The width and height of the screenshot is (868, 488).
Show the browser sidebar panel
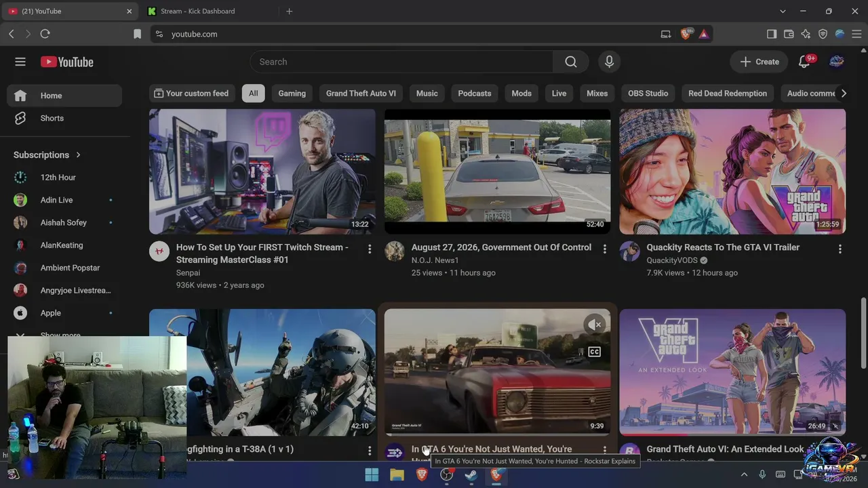[x=772, y=34]
